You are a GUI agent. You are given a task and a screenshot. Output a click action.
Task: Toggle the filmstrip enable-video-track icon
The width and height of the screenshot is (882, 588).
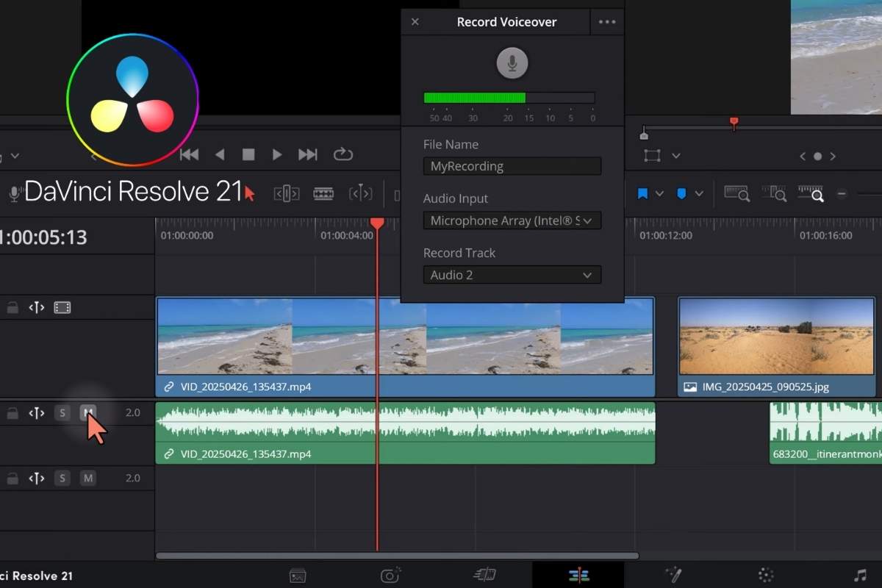pyautogui.click(x=62, y=308)
